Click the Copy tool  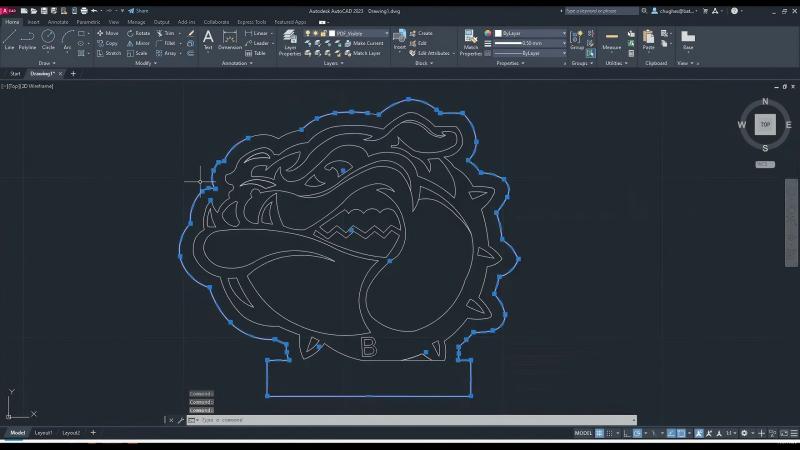tap(108, 43)
